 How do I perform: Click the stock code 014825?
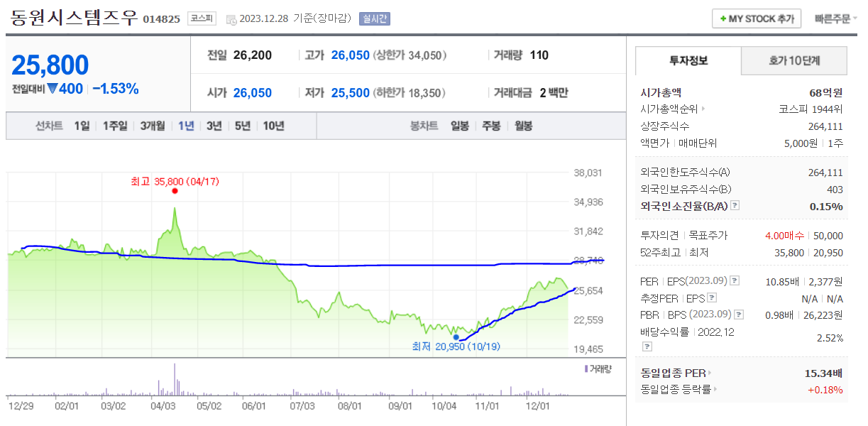(162, 20)
